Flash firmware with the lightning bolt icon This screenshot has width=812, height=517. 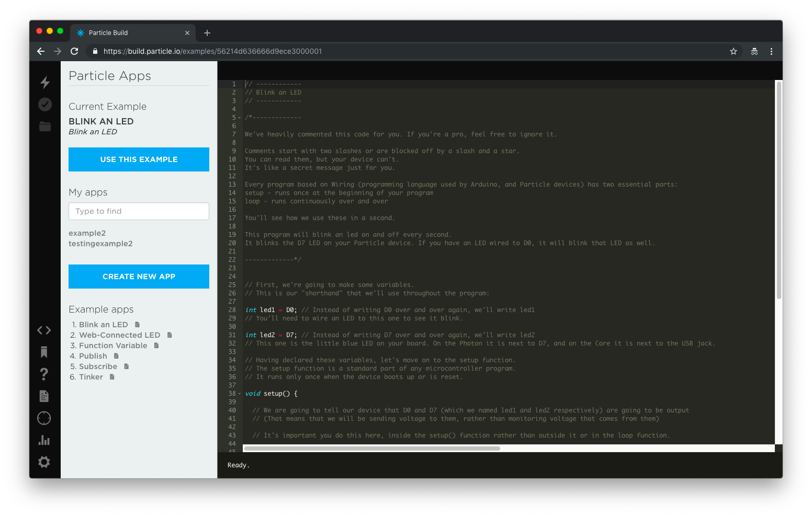(45, 82)
